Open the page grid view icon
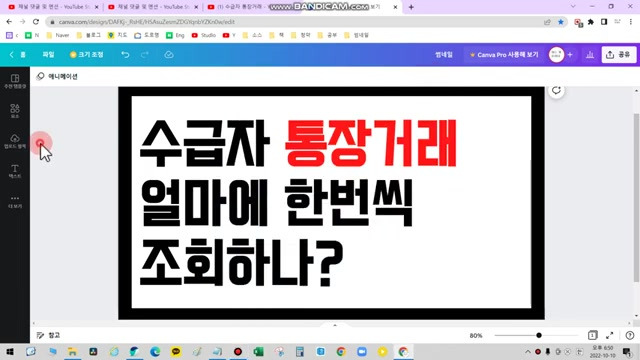The height and width of the screenshot is (360, 640). click(x=592, y=335)
